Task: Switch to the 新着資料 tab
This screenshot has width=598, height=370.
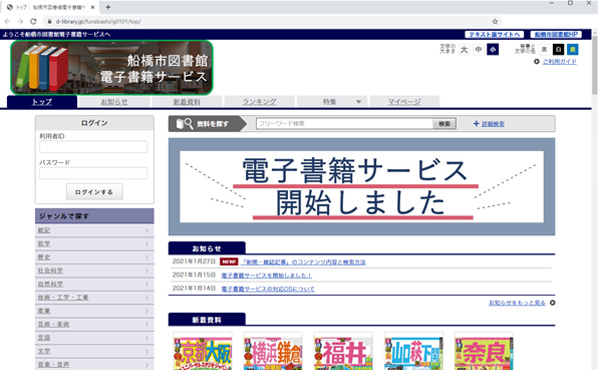Action: point(187,102)
